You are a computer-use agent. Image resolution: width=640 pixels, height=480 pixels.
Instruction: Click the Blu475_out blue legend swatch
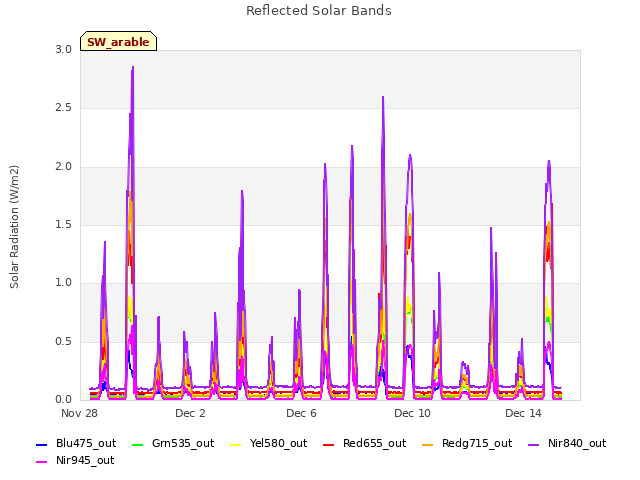pyautogui.click(x=42, y=444)
